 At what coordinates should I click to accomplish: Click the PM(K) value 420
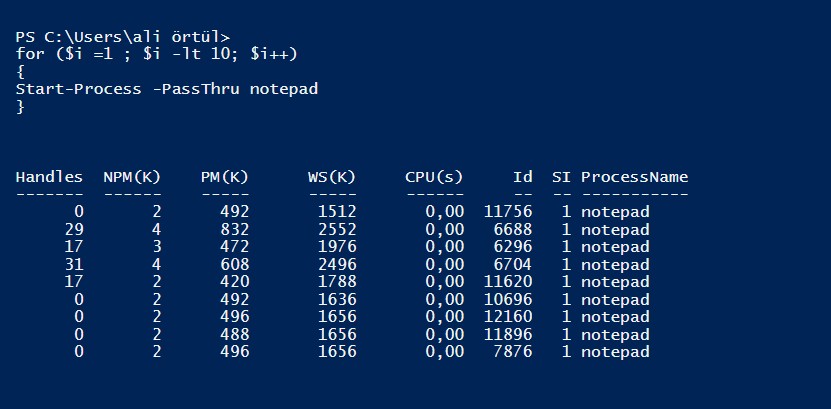(235, 282)
